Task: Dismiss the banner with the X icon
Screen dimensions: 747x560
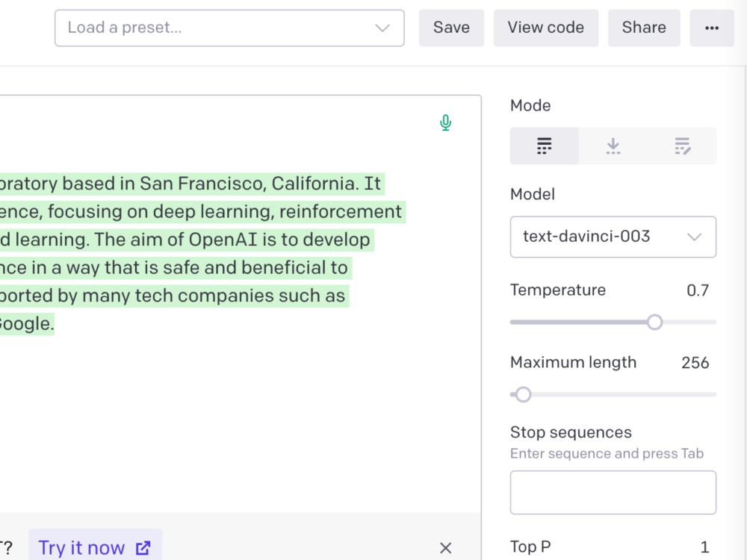Action: tap(445, 547)
